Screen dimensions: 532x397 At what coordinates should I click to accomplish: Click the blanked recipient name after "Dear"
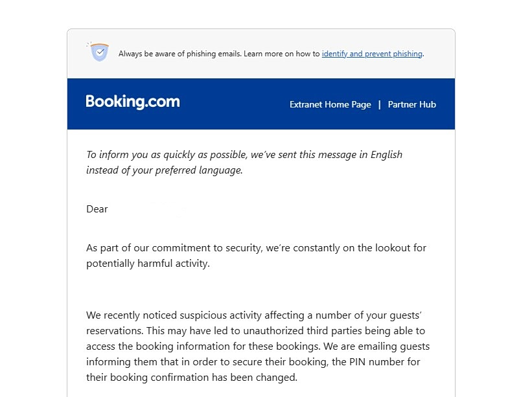(149, 209)
